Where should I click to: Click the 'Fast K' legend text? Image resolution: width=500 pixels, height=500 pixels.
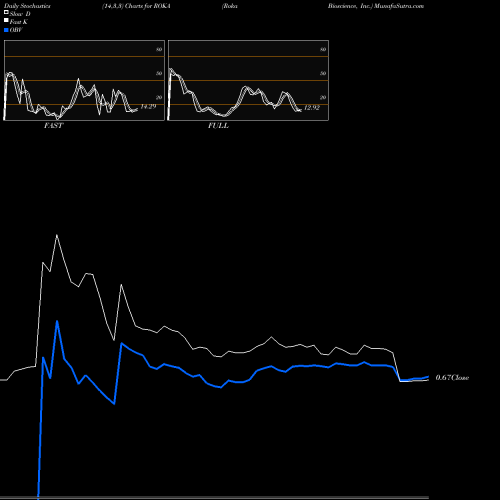[19, 22]
